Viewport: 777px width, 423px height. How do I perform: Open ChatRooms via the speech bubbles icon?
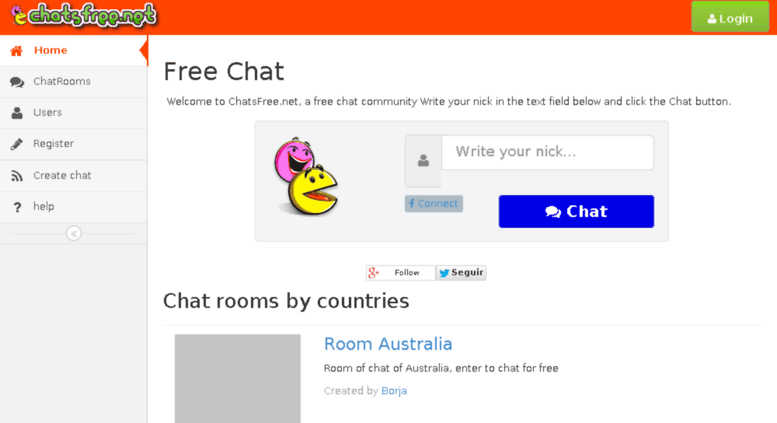pyautogui.click(x=17, y=82)
